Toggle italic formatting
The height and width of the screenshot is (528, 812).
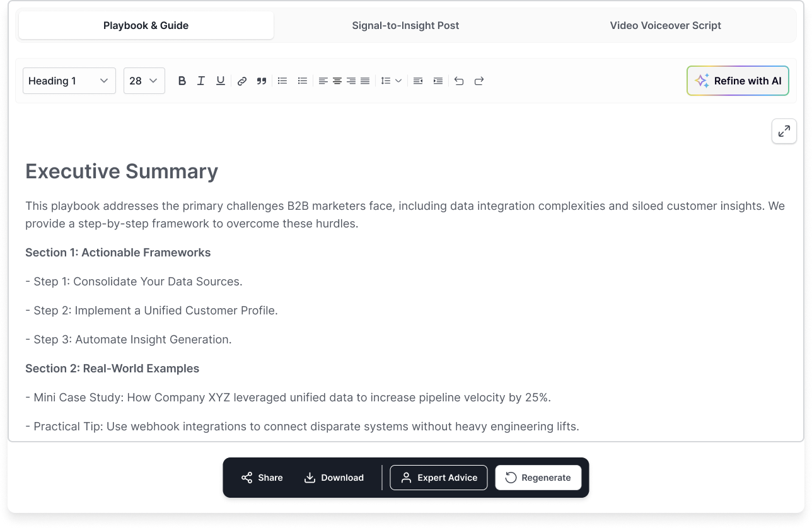[x=201, y=81]
